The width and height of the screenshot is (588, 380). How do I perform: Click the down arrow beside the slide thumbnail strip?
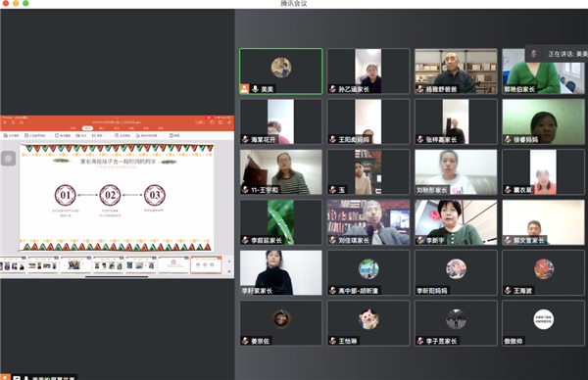(229, 271)
